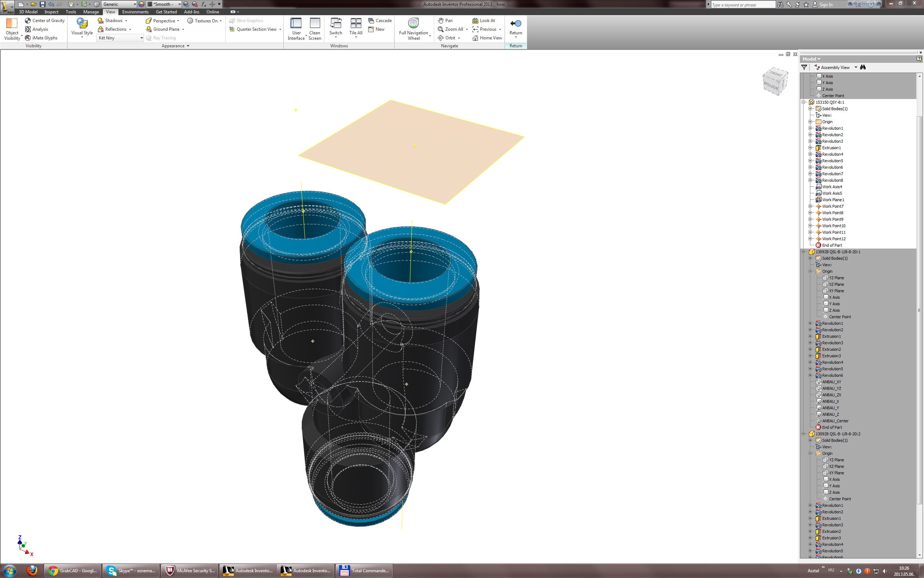Open the Model browser help icon
The height and width of the screenshot is (578, 924).
pos(919,59)
